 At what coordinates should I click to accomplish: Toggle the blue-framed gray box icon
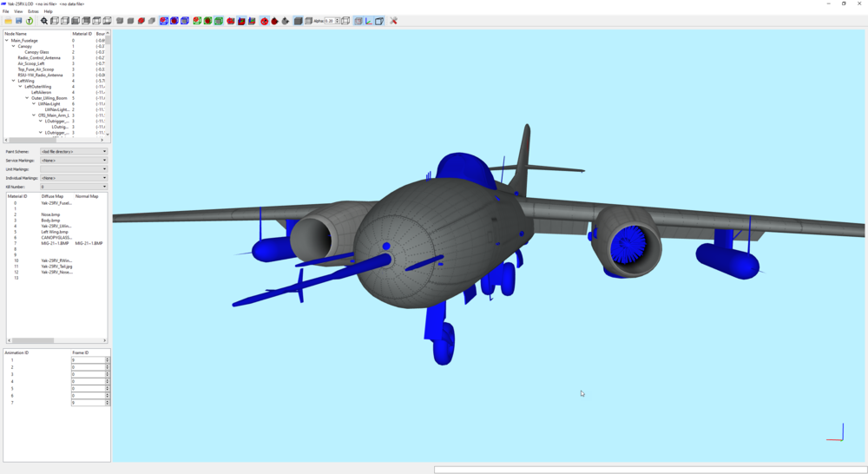tap(185, 21)
